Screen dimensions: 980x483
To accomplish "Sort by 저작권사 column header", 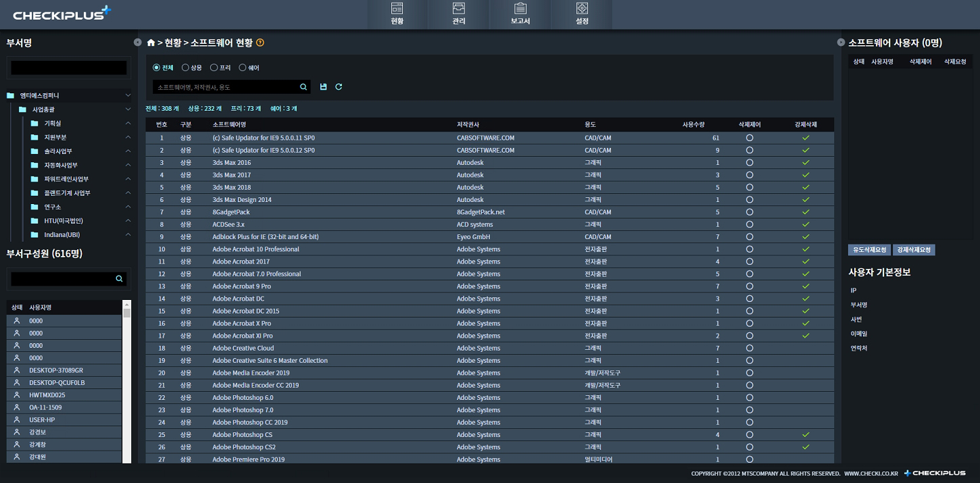I will pyautogui.click(x=468, y=124).
